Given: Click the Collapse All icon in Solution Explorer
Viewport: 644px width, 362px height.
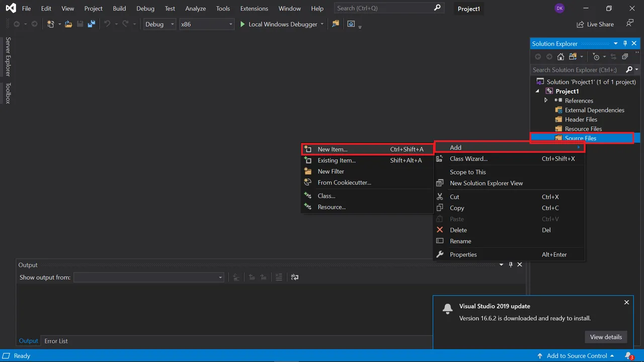Looking at the screenshot, I should [625, 57].
